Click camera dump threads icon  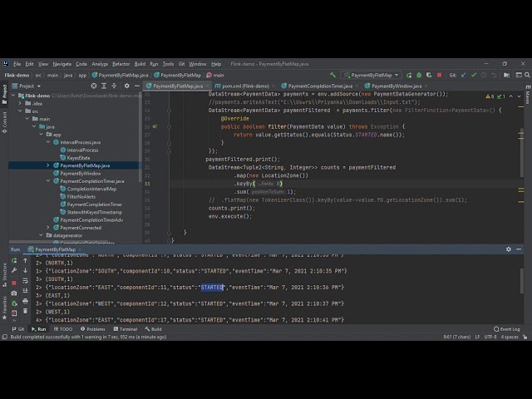[14, 293]
